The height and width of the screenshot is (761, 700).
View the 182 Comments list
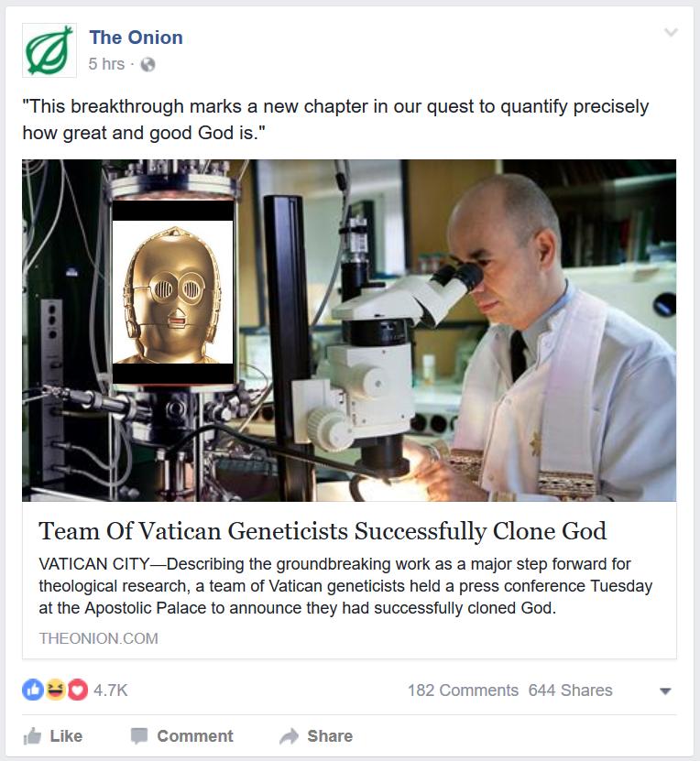(463, 690)
